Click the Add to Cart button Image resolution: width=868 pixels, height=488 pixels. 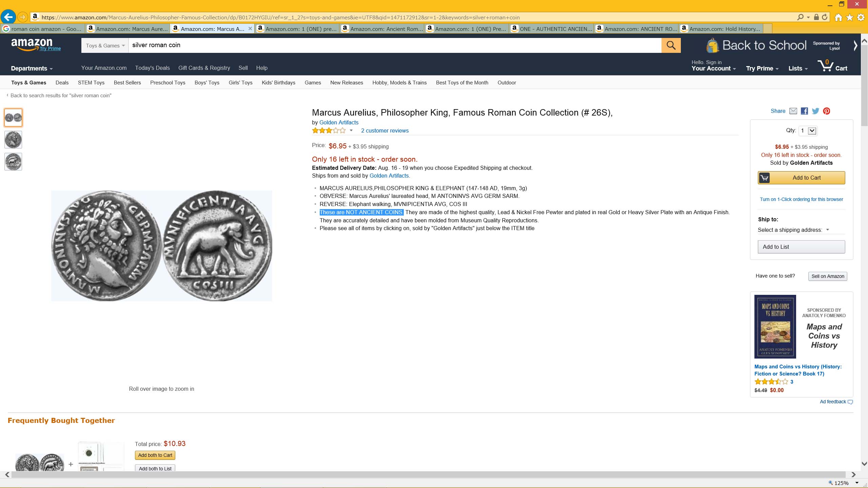(x=801, y=178)
